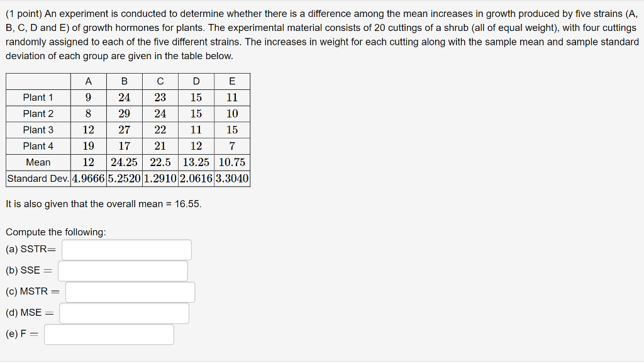Click the SSTR answer input field
This screenshot has width=644, height=363.
point(126,250)
